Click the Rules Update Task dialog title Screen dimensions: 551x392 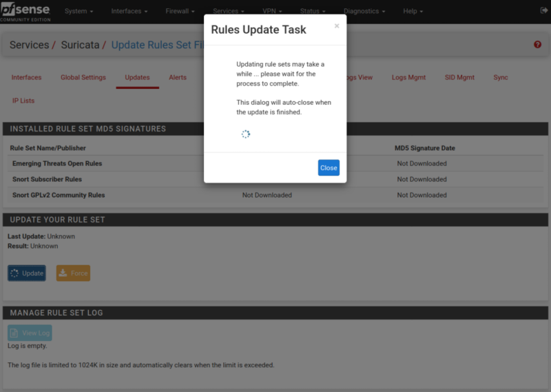(x=259, y=30)
